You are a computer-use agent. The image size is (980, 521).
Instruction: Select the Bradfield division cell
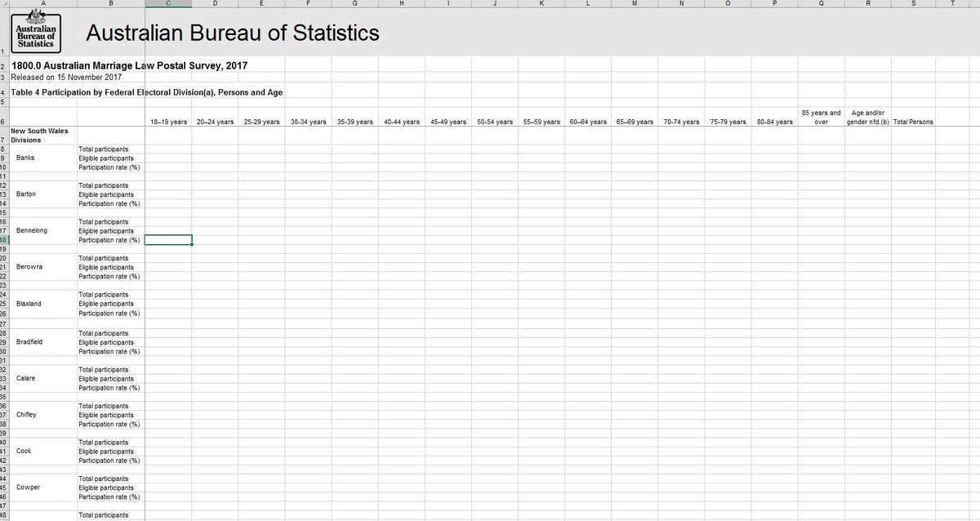coord(29,341)
